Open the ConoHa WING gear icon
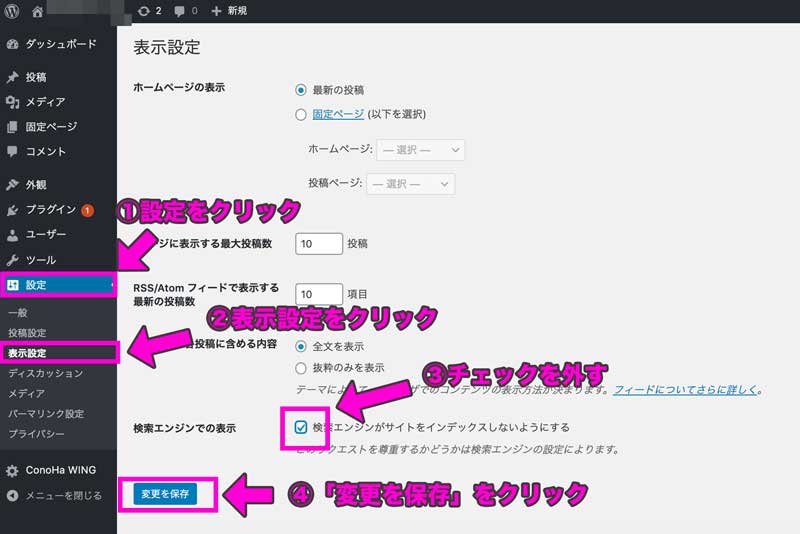Screen dimensions: 800x534 (12, 470)
